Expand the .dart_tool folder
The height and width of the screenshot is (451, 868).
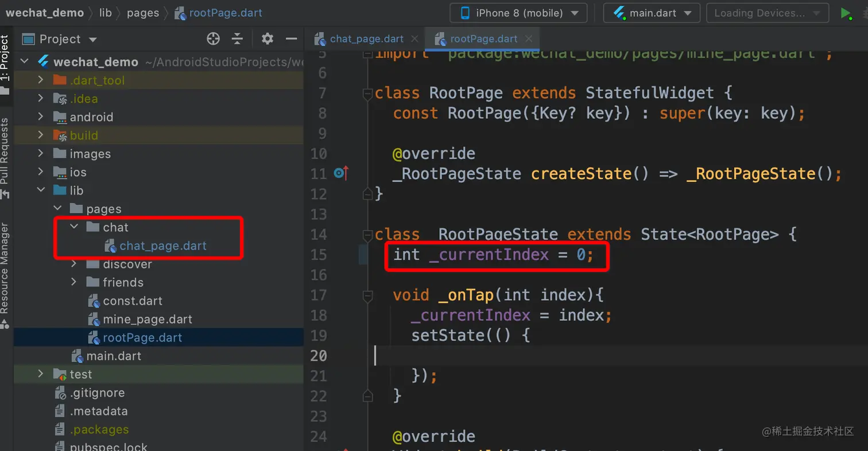[x=41, y=80]
